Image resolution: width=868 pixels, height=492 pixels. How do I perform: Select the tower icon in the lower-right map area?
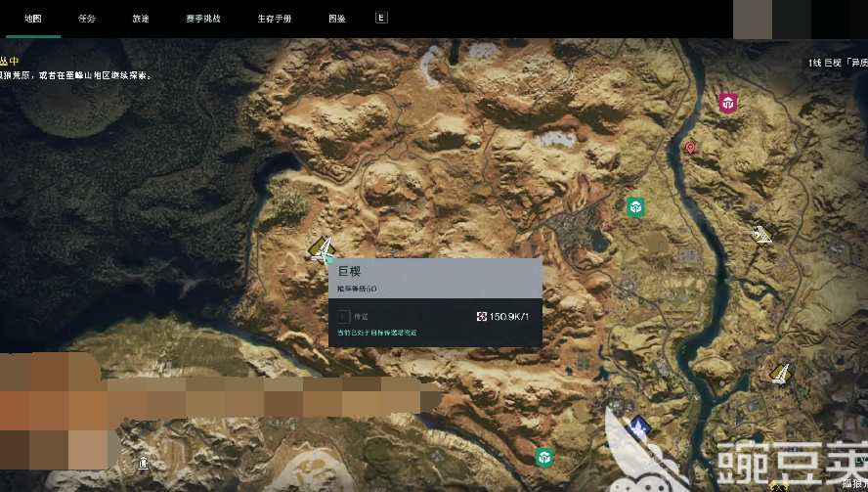click(x=781, y=374)
